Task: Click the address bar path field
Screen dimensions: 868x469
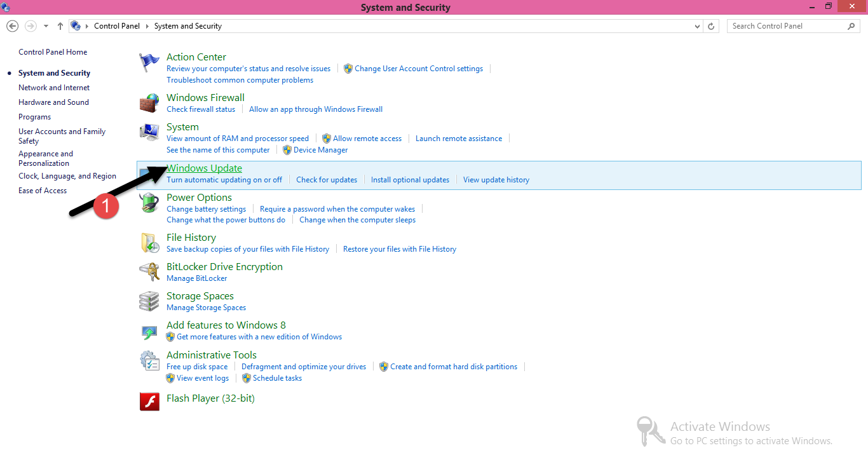Action: [386, 26]
